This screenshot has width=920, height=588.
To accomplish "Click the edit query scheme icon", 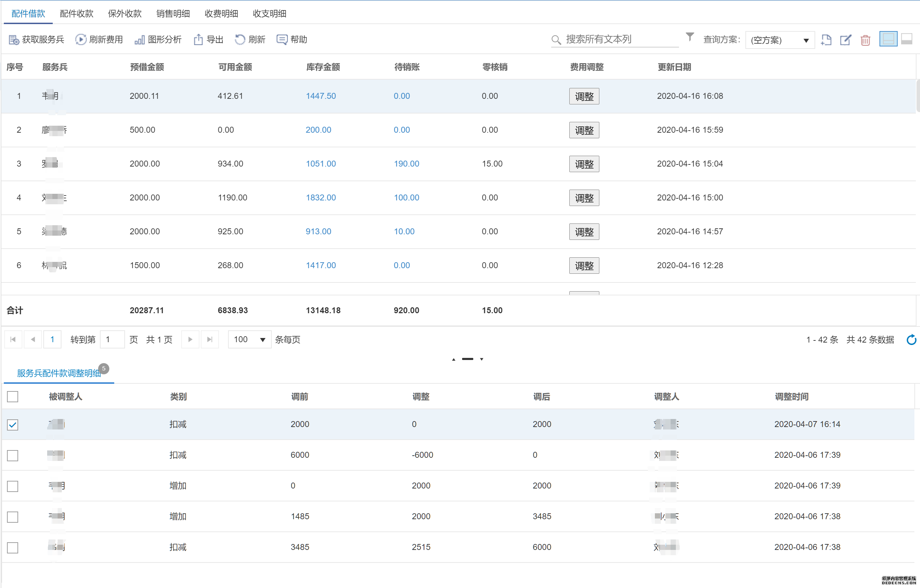I will point(846,40).
